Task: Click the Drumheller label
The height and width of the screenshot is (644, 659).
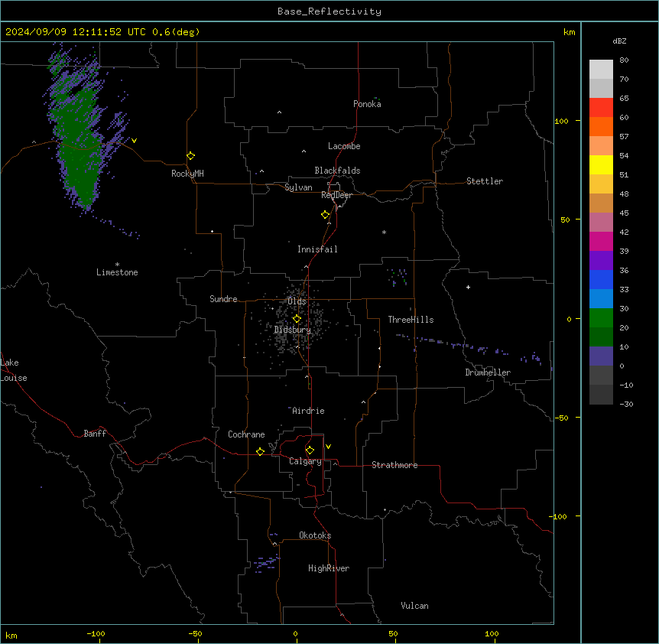Action: (x=488, y=372)
